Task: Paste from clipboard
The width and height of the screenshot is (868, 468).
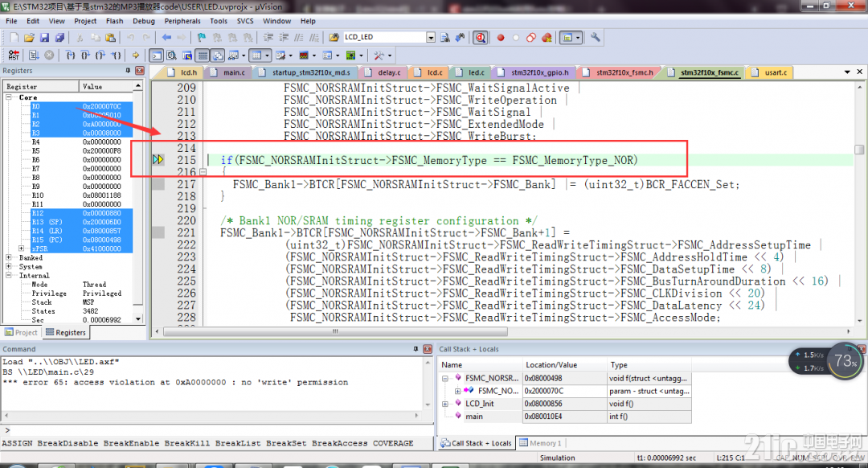Action: tap(110, 38)
